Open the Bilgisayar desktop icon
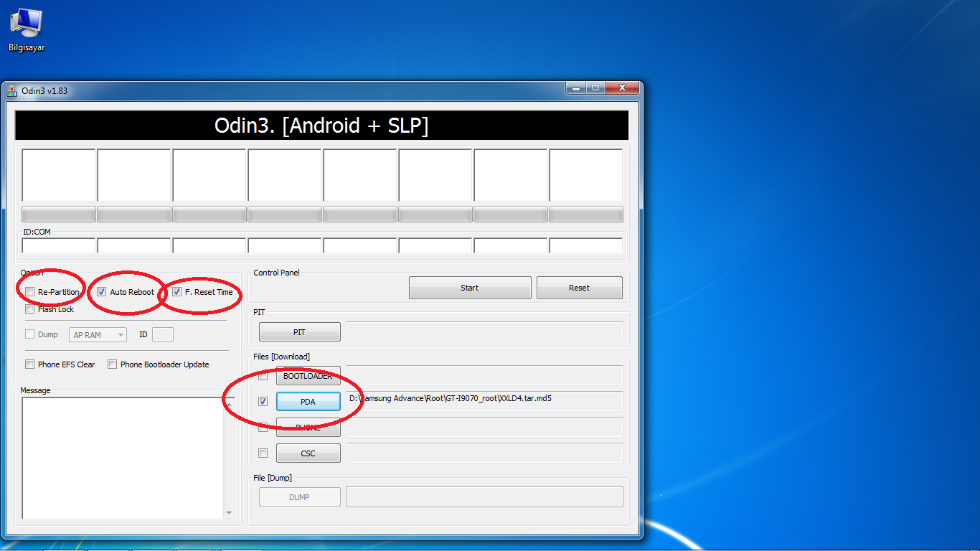 coord(26,30)
